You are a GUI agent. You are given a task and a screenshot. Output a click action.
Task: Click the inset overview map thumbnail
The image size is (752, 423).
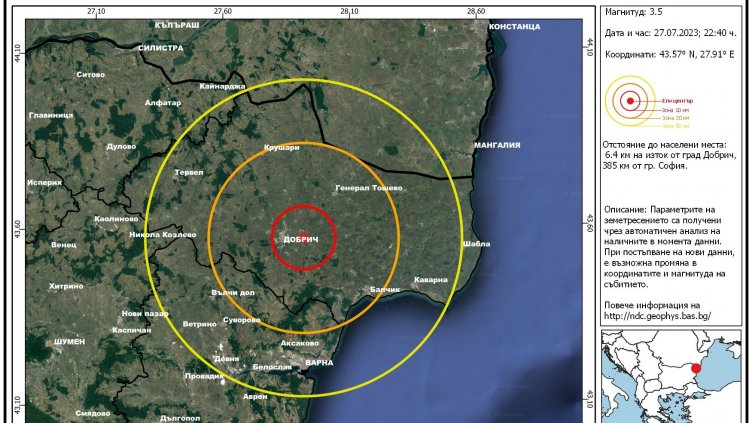point(675,377)
